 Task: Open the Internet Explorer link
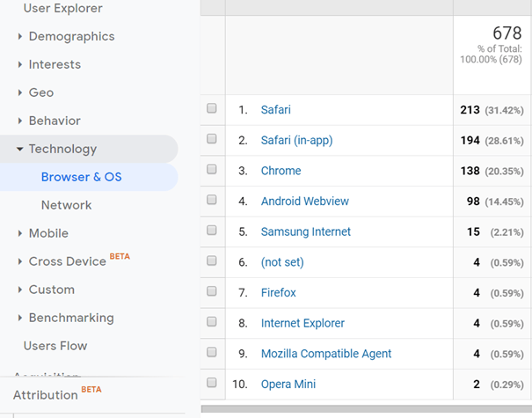point(302,323)
